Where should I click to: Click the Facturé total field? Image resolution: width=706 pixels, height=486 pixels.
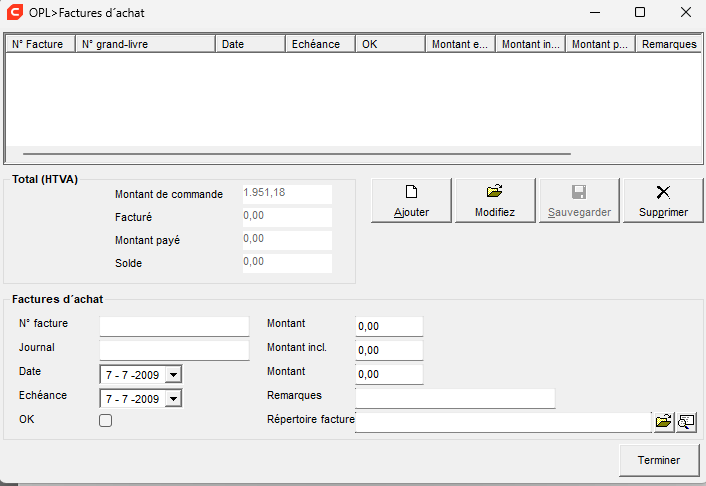pyautogui.click(x=287, y=217)
